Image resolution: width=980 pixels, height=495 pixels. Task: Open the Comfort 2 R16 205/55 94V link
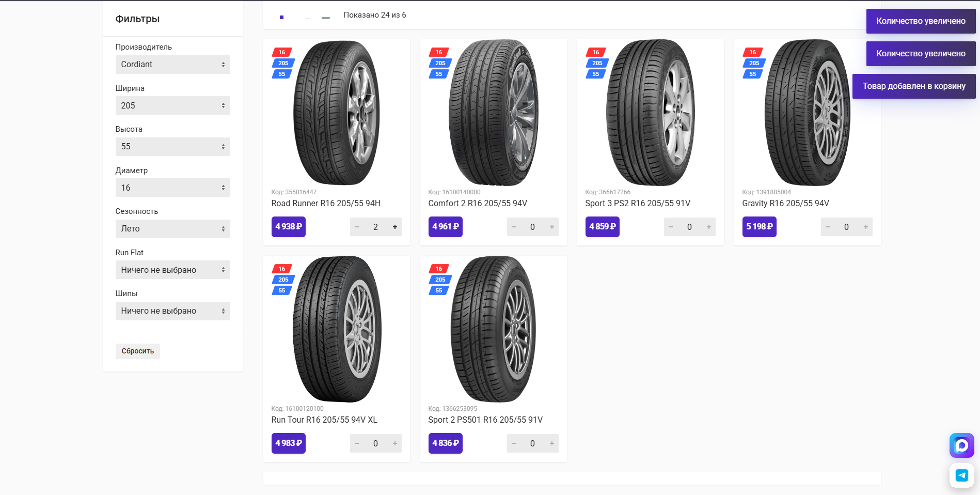pyautogui.click(x=478, y=204)
